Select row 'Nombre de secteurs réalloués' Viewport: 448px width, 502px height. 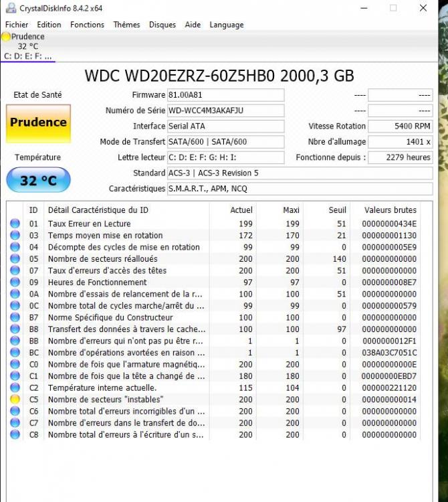[213, 258]
